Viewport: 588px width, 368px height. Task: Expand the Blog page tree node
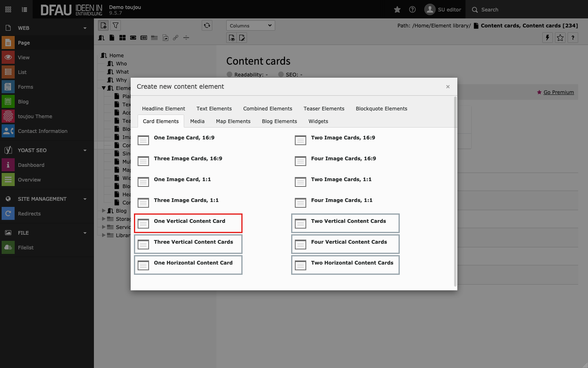coord(104,211)
